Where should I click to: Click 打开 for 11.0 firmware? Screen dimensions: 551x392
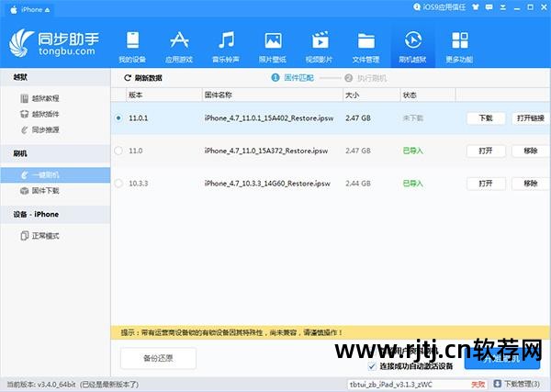click(486, 151)
